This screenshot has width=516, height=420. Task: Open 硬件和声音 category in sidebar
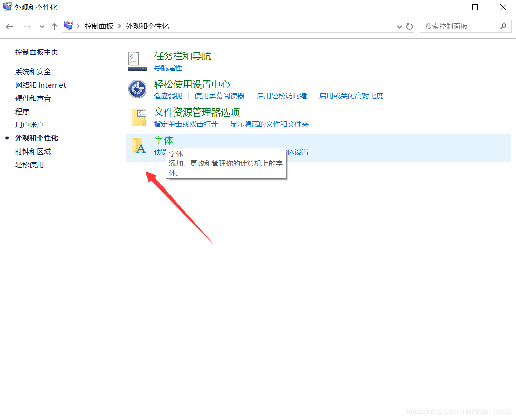pyautogui.click(x=33, y=98)
